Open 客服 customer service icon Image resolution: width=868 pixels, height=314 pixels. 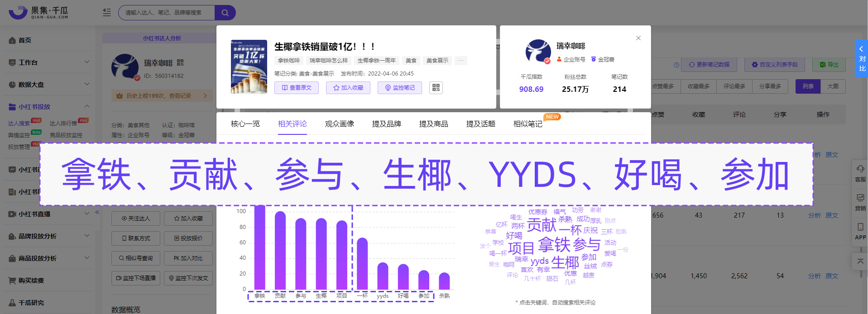coord(860,173)
